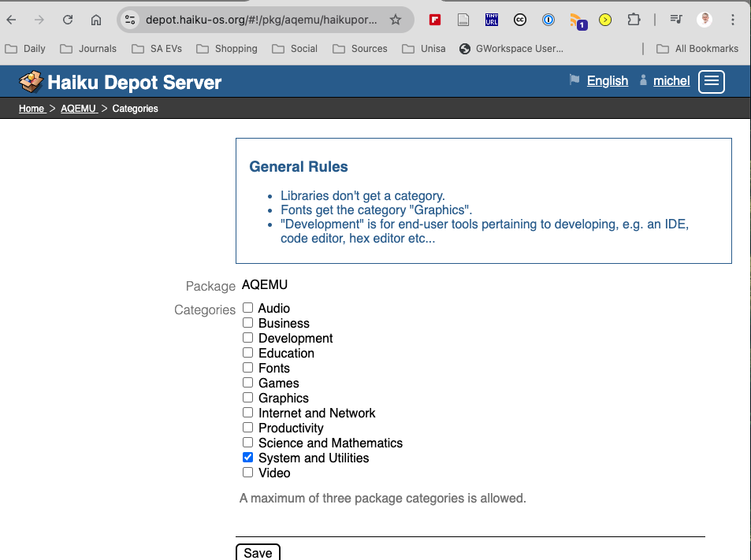
Task: Change language via English link
Action: tap(608, 81)
